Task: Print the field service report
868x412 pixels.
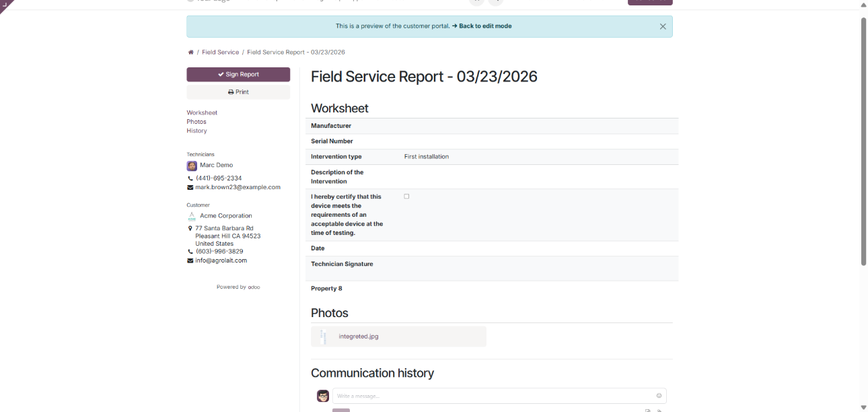Action: tap(238, 92)
